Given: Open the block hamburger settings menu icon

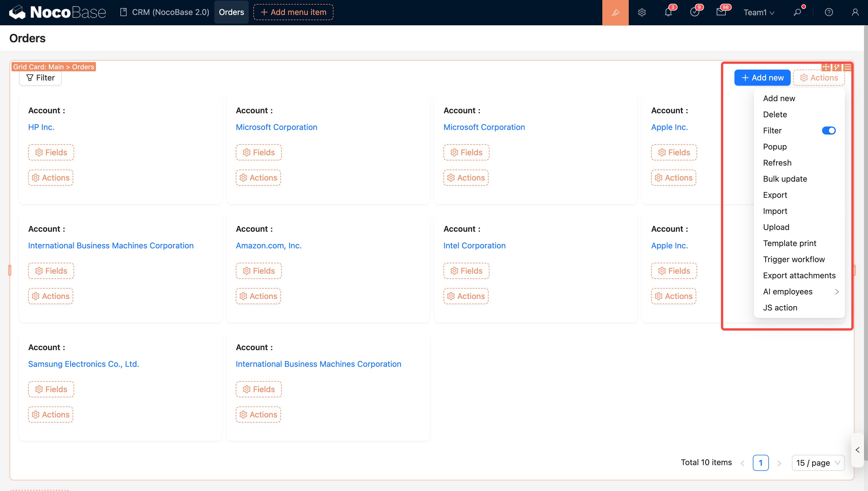Looking at the screenshot, I should 847,67.
